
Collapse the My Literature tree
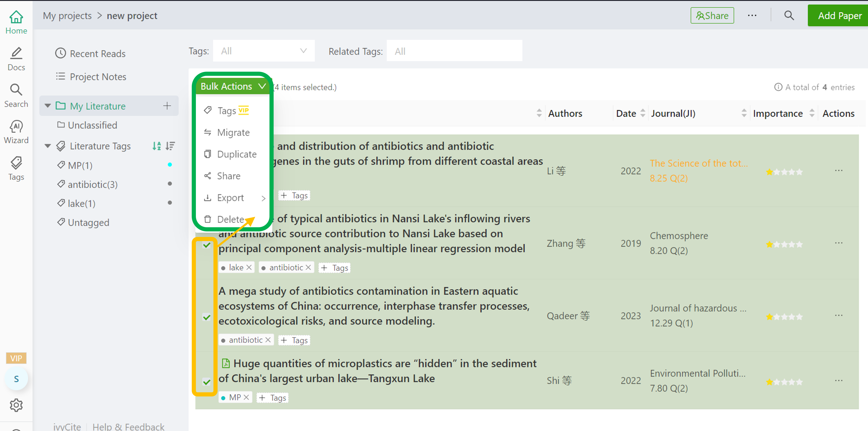[x=48, y=106]
